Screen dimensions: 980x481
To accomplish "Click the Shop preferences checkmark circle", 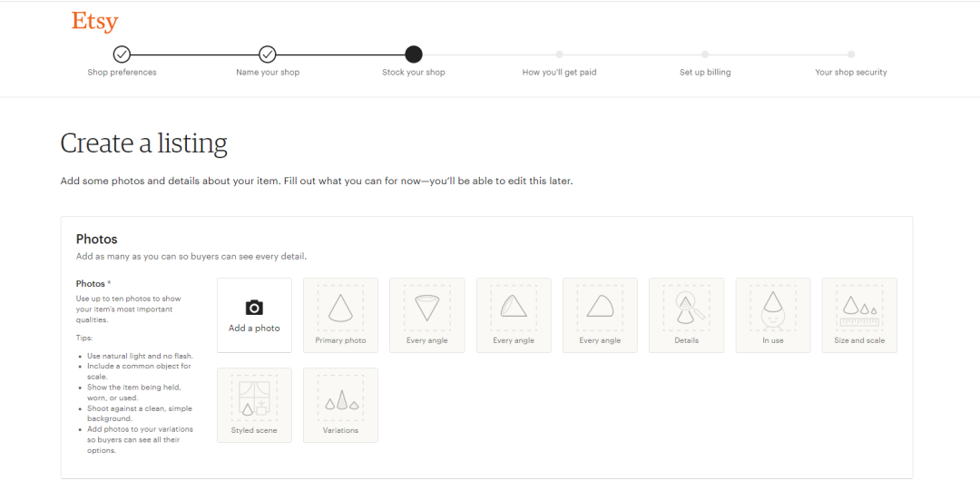I will [122, 54].
